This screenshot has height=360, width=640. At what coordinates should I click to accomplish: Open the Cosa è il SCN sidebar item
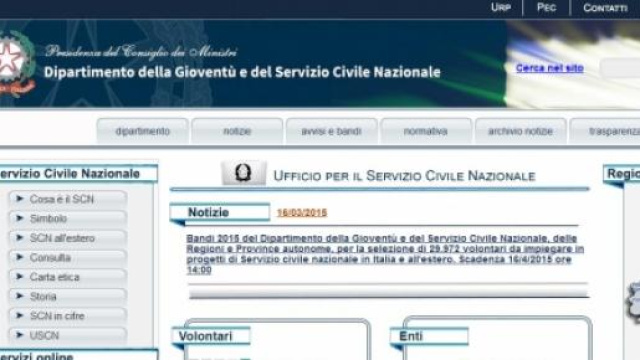coord(68,199)
